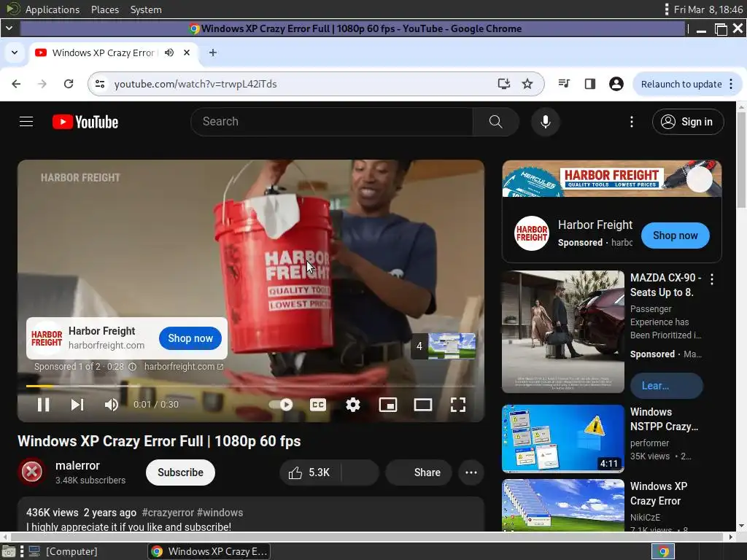747x560 pixels.
Task: Open media controls icon in Chrome toolbar
Action: (x=564, y=84)
